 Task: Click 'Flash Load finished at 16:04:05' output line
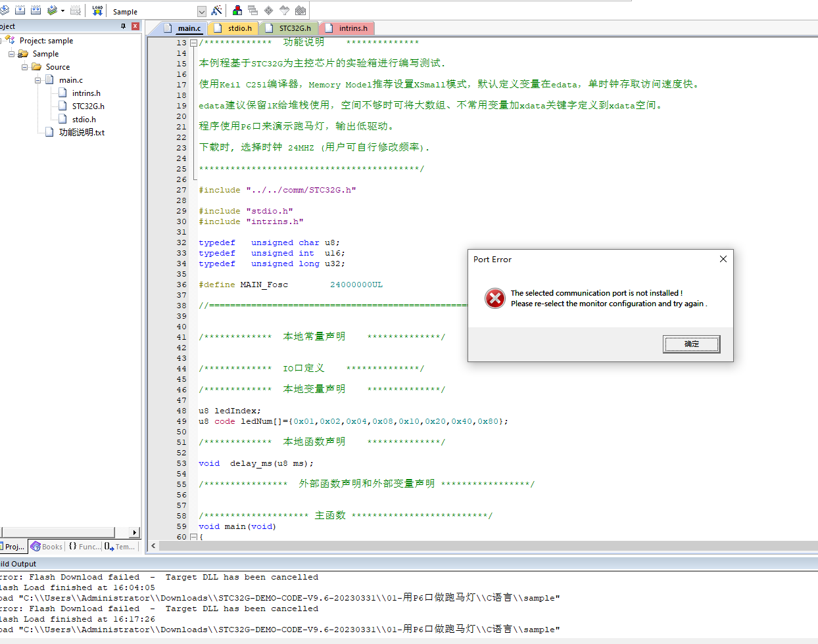click(x=78, y=587)
